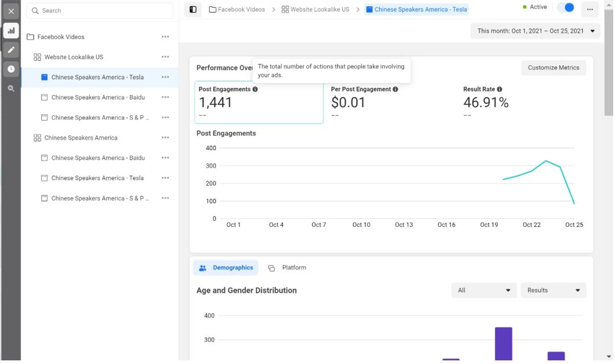
Task: Open the Results metric dropdown
Action: pos(553,290)
